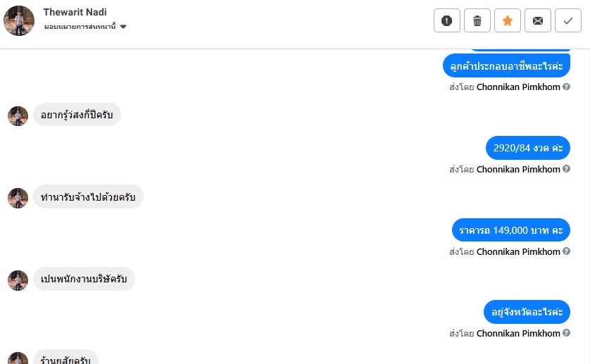Open Chonnikan Pimkhom link under 2920/84 message
The width and height of the screenshot is (590, 364).
(x=518, y=170)
